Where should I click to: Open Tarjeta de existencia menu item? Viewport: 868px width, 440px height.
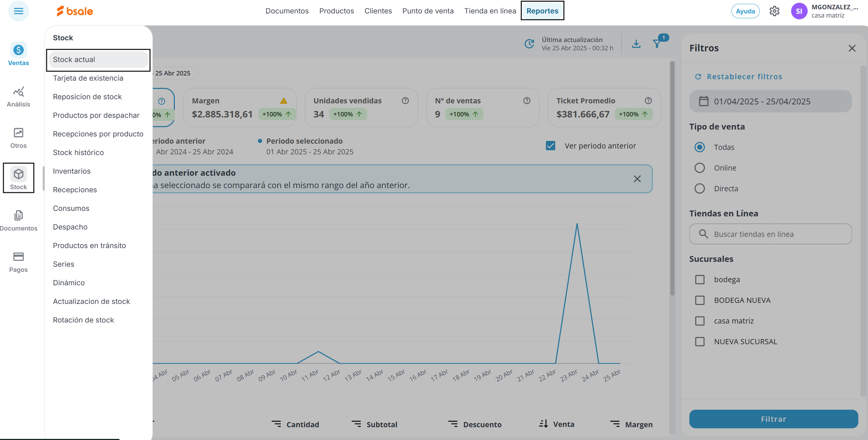point(88,78)
